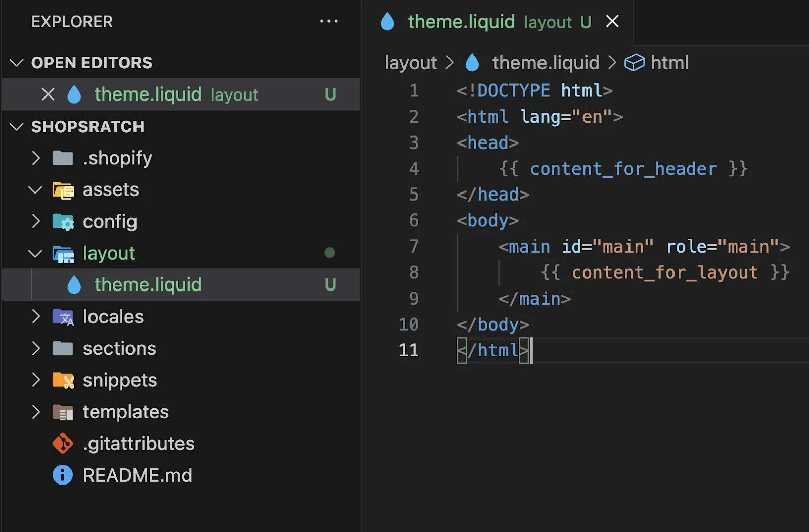The image size is (809, 532).
Task: Click the content_for_header text on line 4
Action: tap(623, 169)
